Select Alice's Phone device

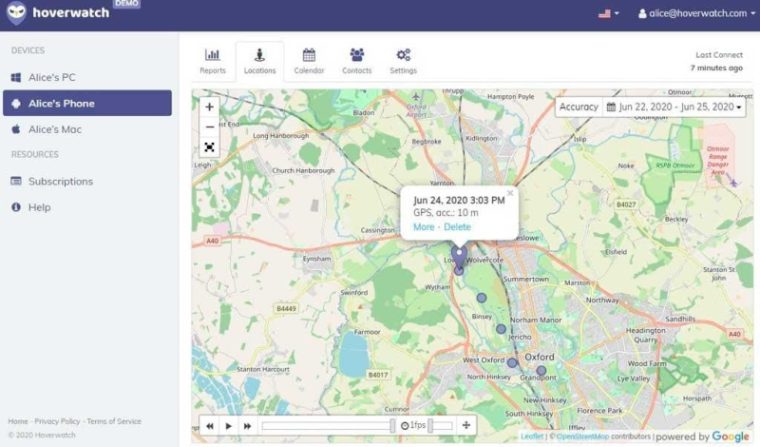(87, 103)
